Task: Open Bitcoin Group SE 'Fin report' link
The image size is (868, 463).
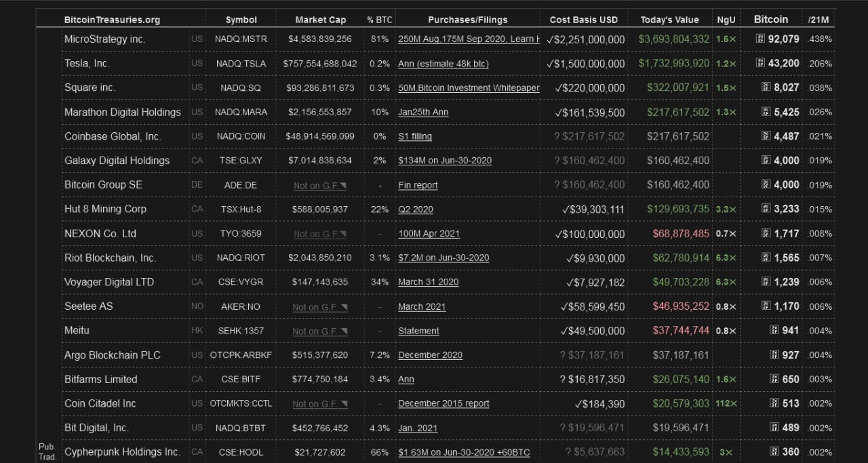Action: coord(418,185)
